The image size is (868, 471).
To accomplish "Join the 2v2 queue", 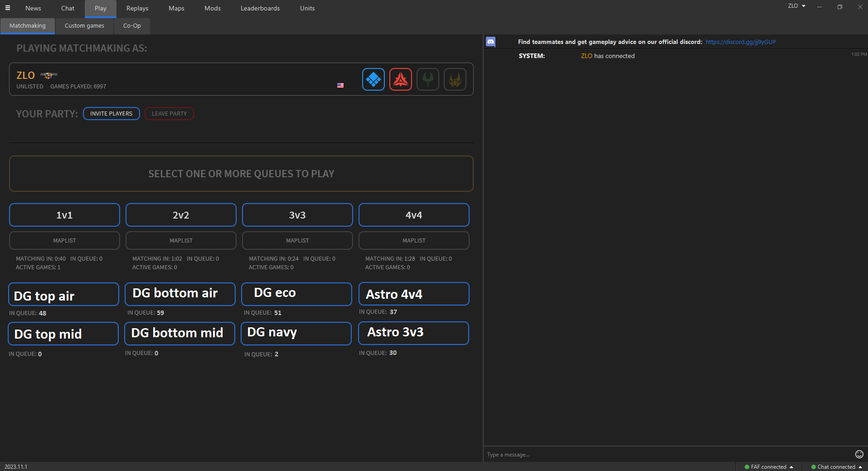I will 181,215.
